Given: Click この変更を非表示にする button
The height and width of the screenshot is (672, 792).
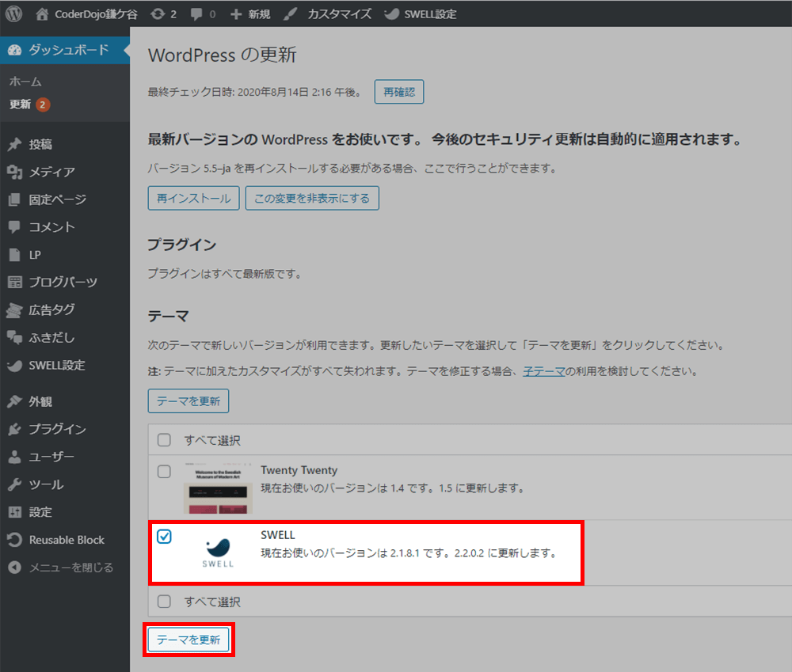Looking at the screenshot, I should point(312,198).
